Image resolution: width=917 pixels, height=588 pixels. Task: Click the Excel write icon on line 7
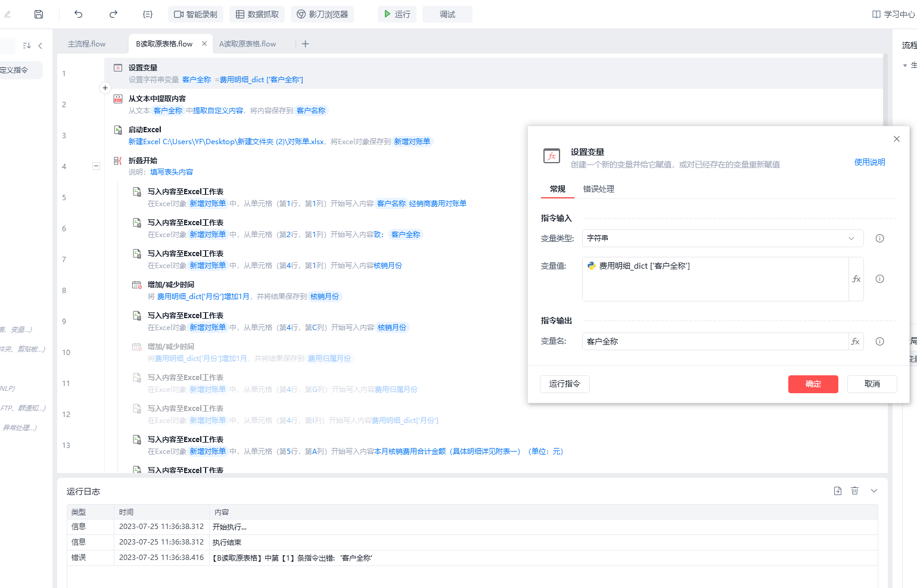[137, 254]
